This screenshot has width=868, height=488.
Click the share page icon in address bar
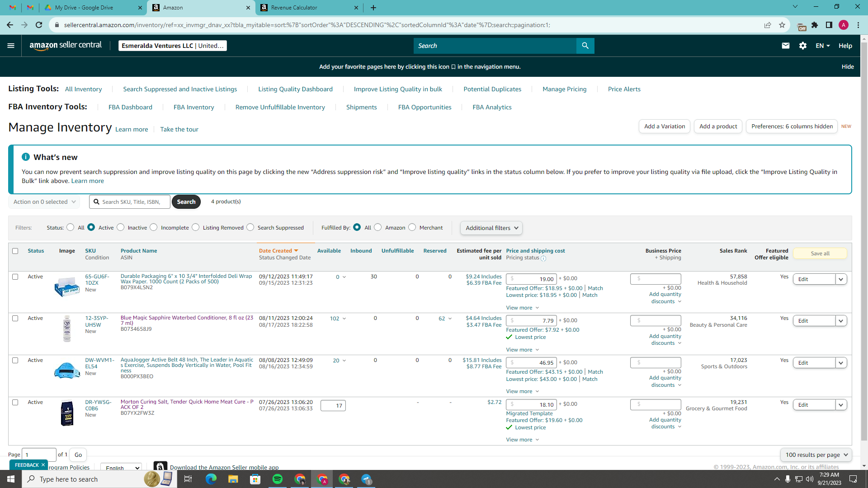coord(767,25)
